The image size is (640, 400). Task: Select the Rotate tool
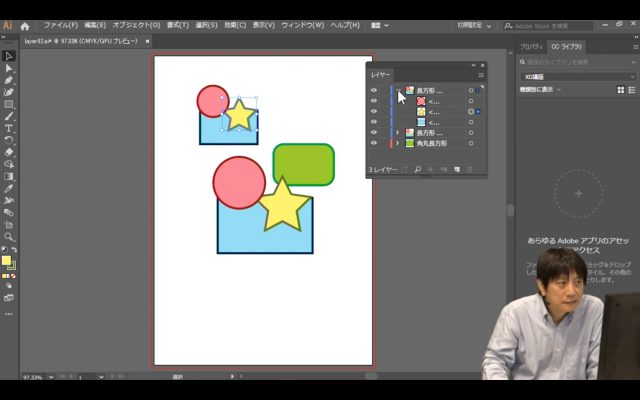pyautogui.click(x=9, y=140)
